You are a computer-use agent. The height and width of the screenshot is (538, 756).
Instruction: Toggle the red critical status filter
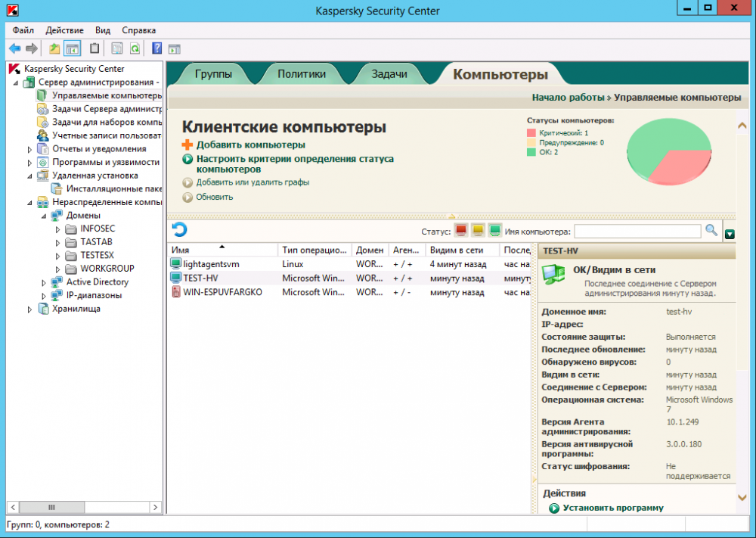click(x=461, y=231)
